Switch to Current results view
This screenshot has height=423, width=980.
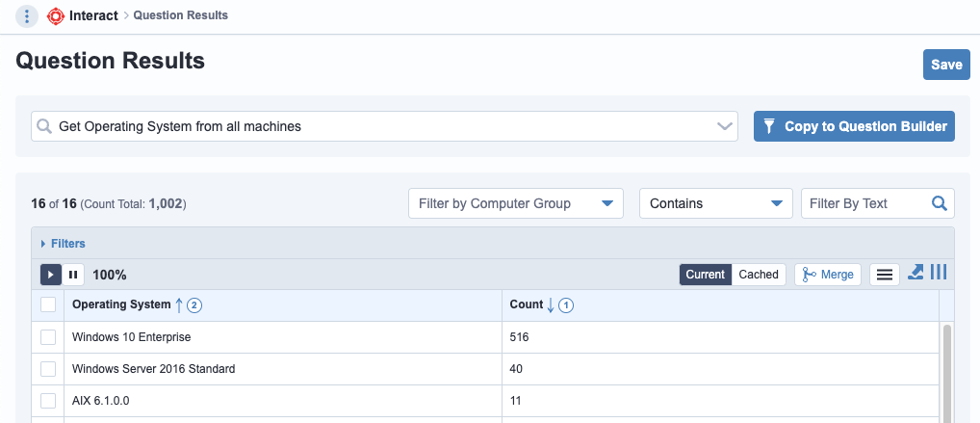point(706,274)
